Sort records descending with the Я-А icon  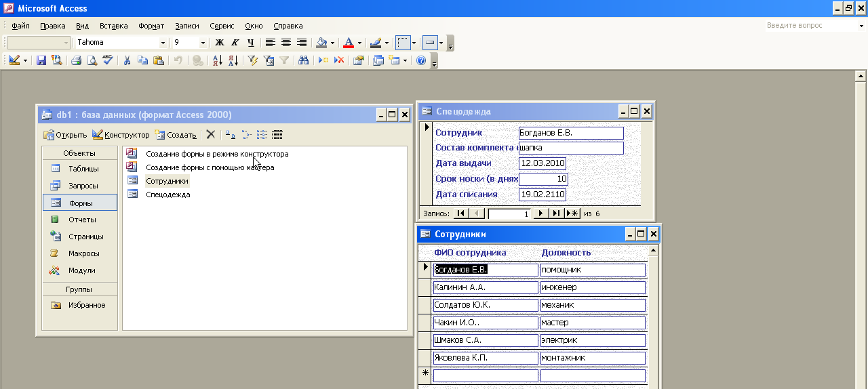click(233, 60)
